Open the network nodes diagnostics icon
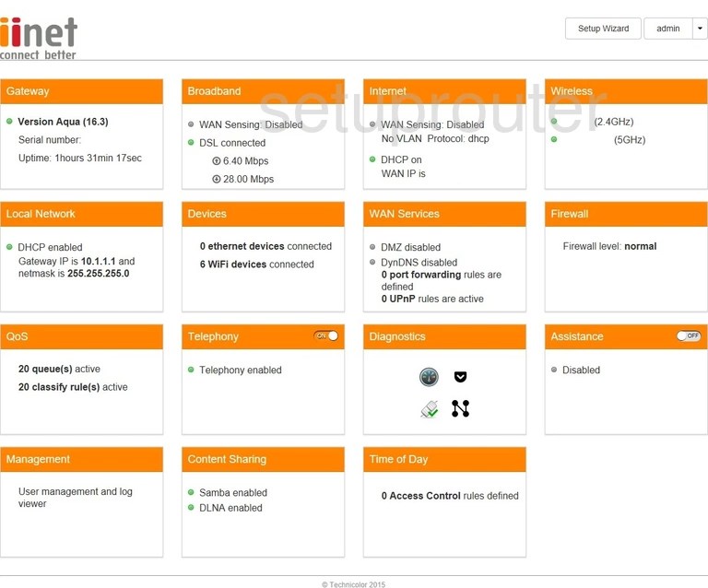708x588 pixels. tap(460, 408)
